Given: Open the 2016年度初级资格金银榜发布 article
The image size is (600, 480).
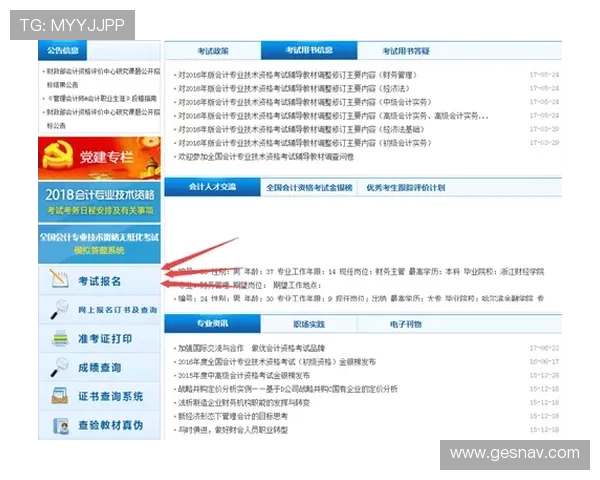Looking at the screenshot, I should click(277, 362).
